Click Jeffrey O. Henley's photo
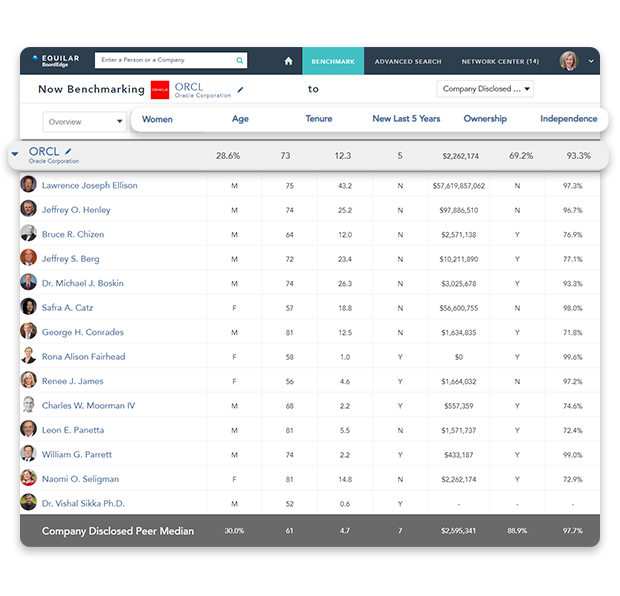This screenshot has width=620, height=596. [28, 208]
